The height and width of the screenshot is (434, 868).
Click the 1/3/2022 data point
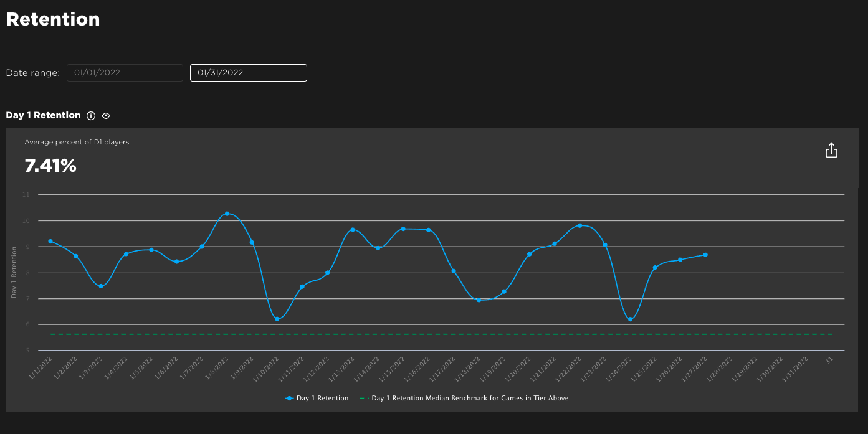(101, 286)
